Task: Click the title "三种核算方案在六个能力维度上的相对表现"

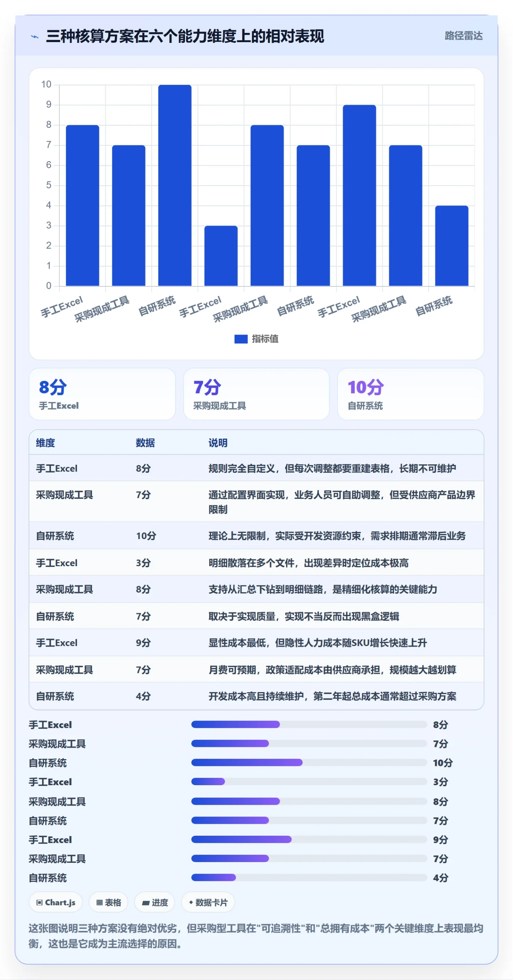Action: pos(185,36)
